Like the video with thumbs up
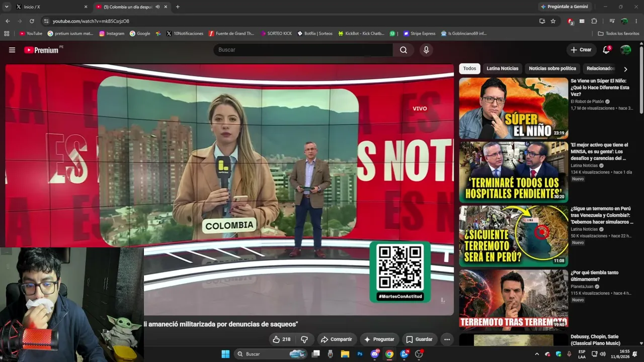Viewport: 644px width, 362px height. tap(281, 339)
